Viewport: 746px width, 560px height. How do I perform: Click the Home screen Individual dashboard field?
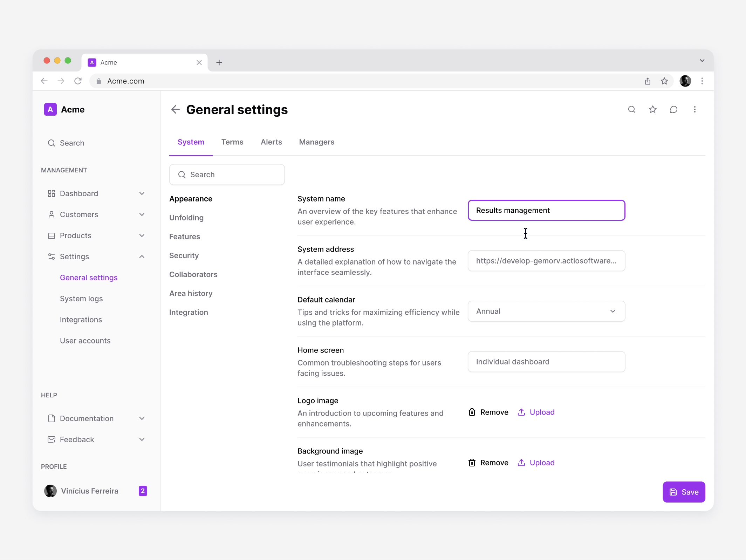point(546,362)
